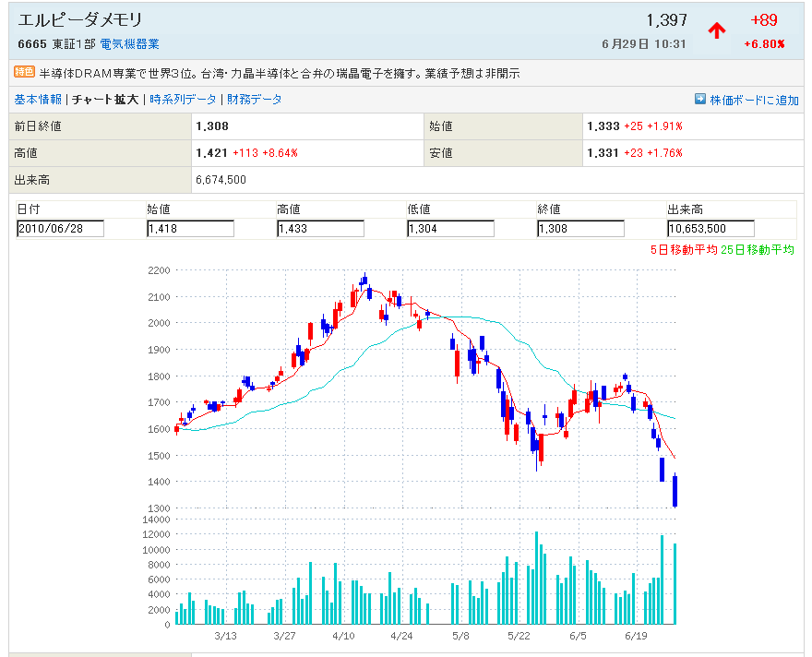Screen dimensions: 812x657
Task: Click the 始値 value 1,333
Action: (x=603, y=126)
